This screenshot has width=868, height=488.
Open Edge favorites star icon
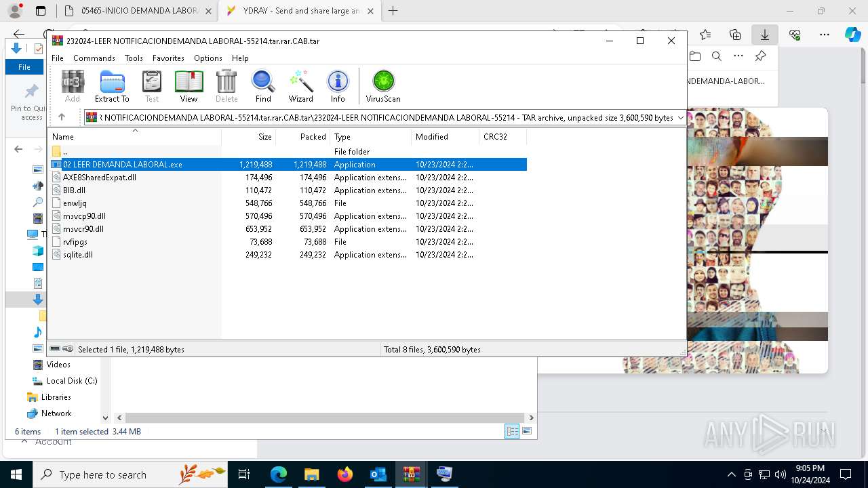click(705, 35)
